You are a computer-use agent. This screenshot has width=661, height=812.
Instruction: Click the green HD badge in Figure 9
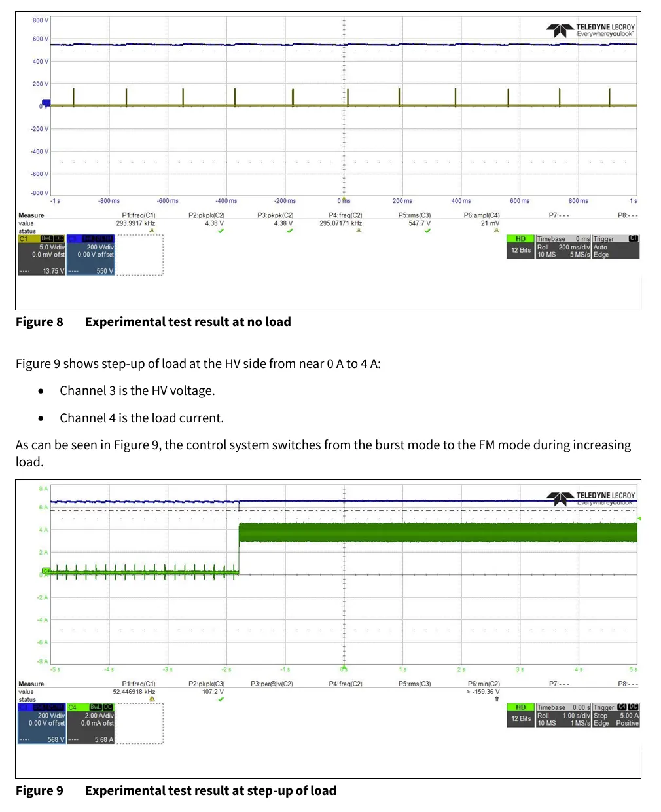(521, 707)
